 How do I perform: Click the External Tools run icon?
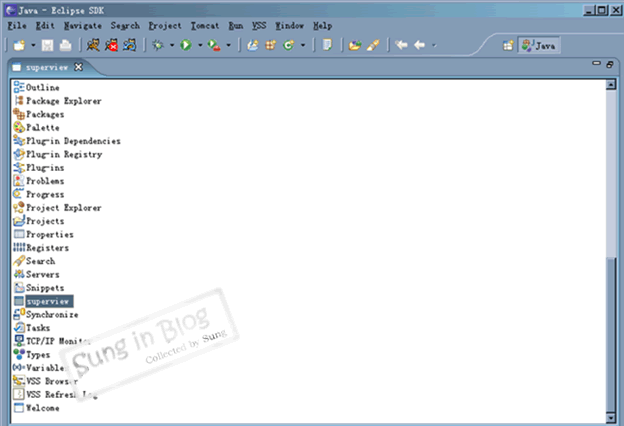click(x=214, y=45)
